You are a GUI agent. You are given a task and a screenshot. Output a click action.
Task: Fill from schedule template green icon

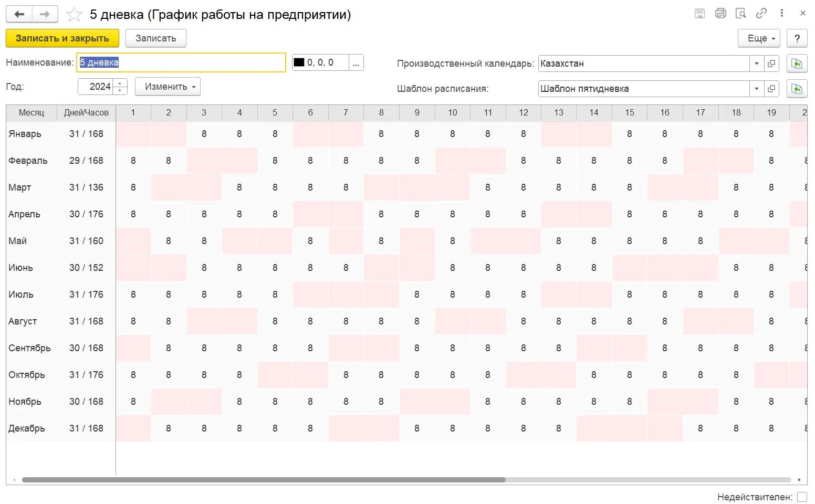pos(797,89)
